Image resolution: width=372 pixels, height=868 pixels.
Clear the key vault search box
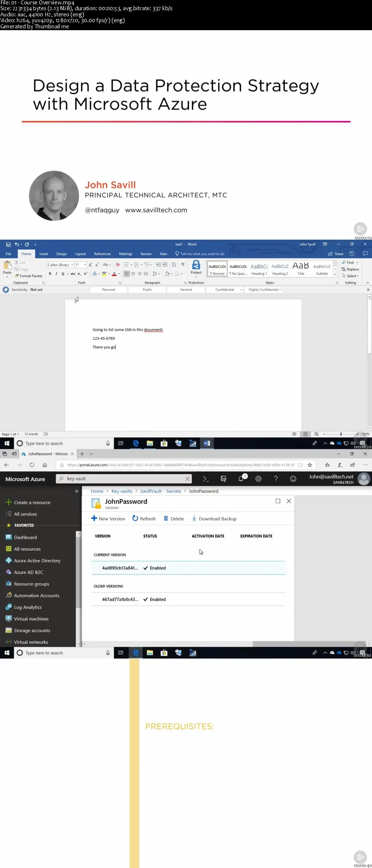tap(187, 479)
